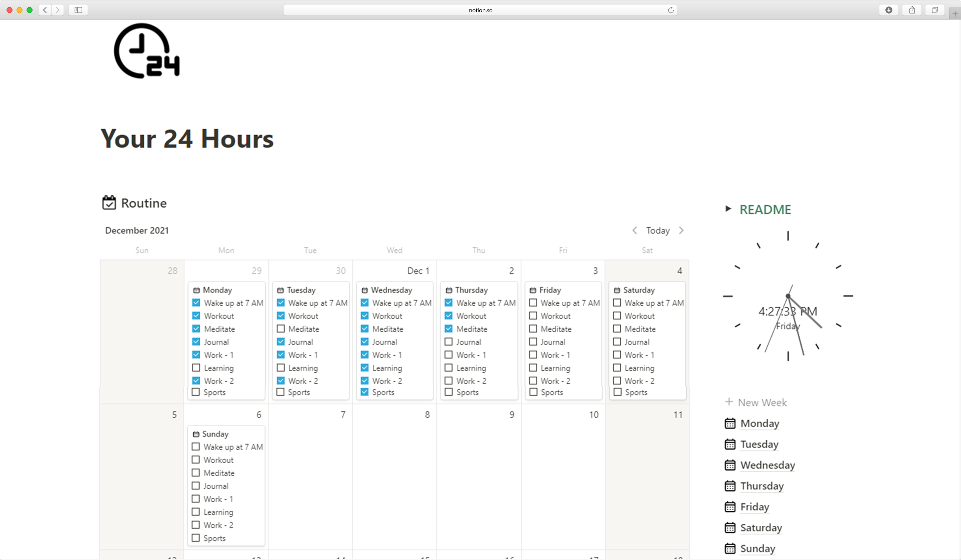961x560 pixels.
Task: Click the 24-hour clock page icon
Action: (146, 51)
